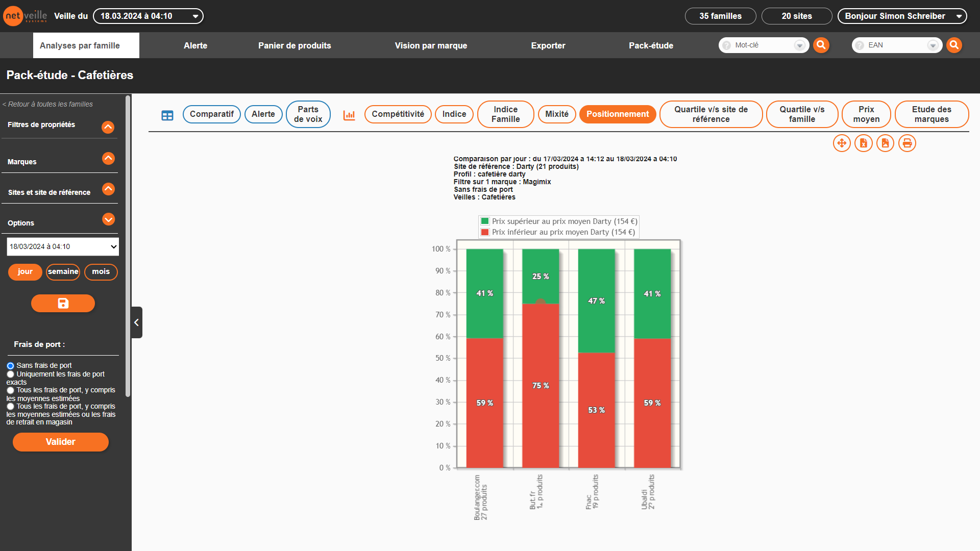Click Etude des marques button
Image resolution: width=980 pixels, height=551 pixels.
[x=932, y=114]
